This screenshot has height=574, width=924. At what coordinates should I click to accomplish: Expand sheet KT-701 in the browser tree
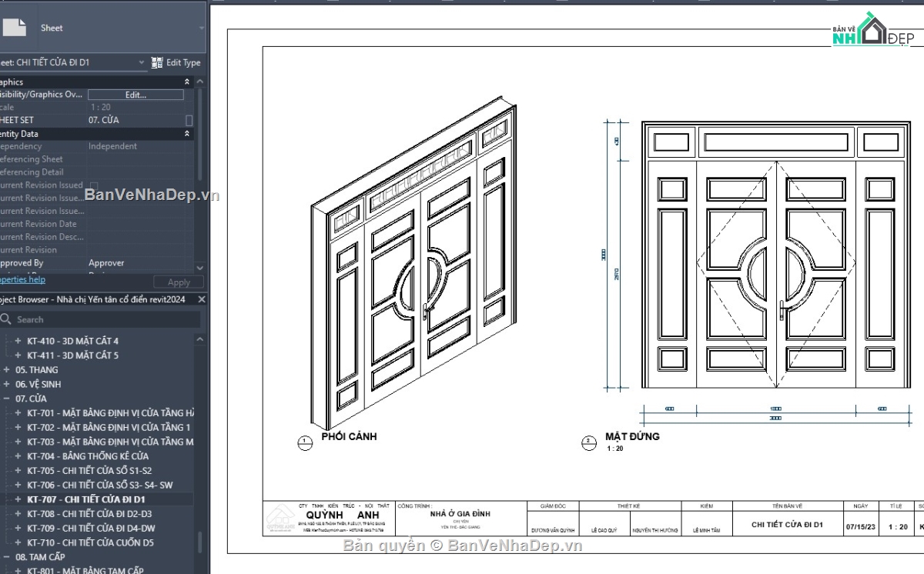tap(18, 413)
